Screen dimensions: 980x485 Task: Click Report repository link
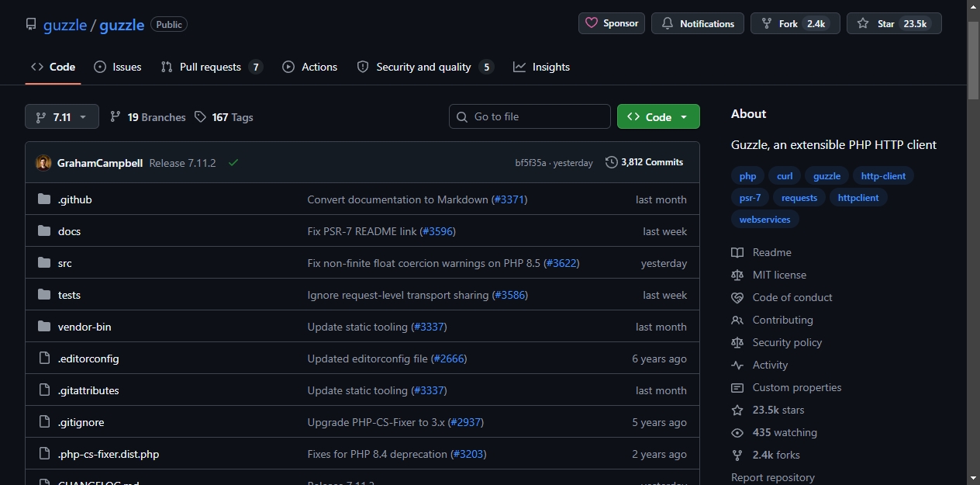click(773, 477)
